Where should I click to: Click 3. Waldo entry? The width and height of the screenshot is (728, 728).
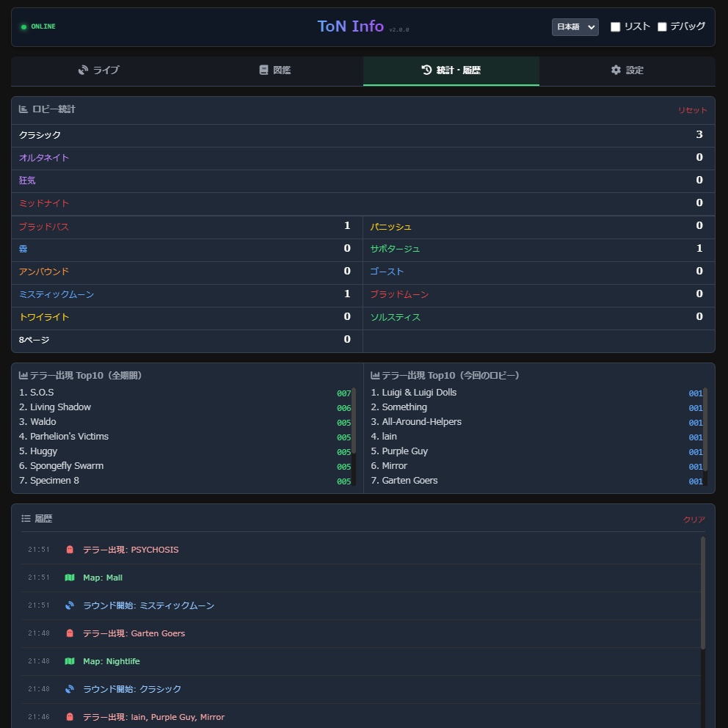click(x=37, y=422)
